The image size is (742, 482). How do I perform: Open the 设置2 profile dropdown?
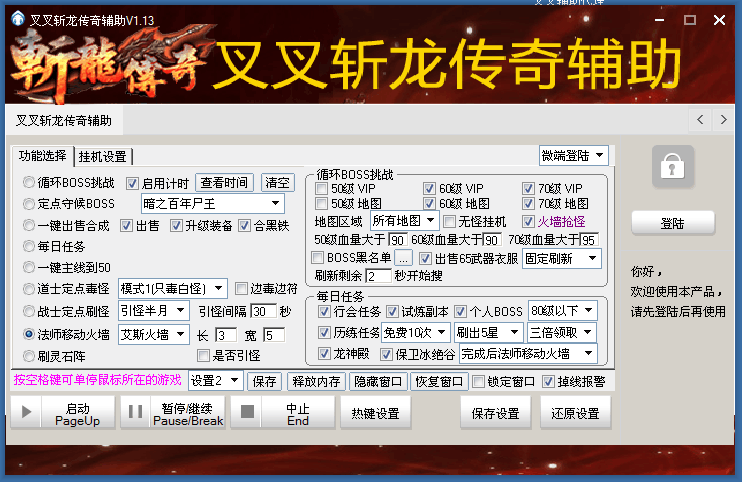point(216,381)
